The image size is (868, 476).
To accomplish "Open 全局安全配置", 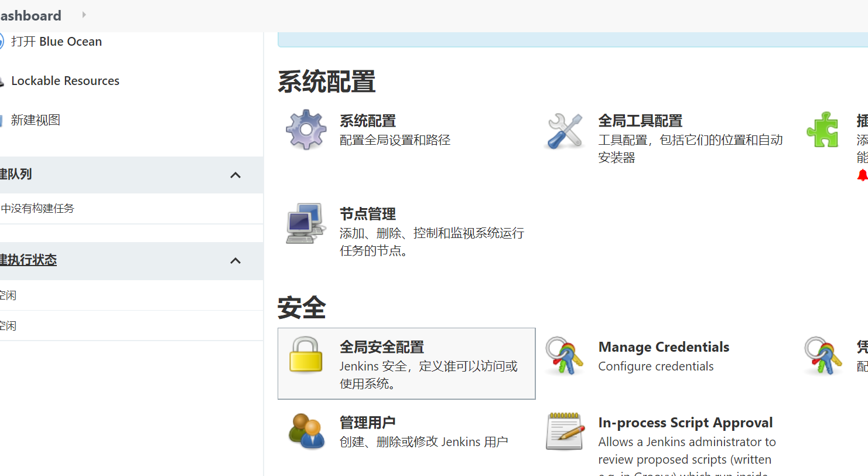I will coord(382,347).
